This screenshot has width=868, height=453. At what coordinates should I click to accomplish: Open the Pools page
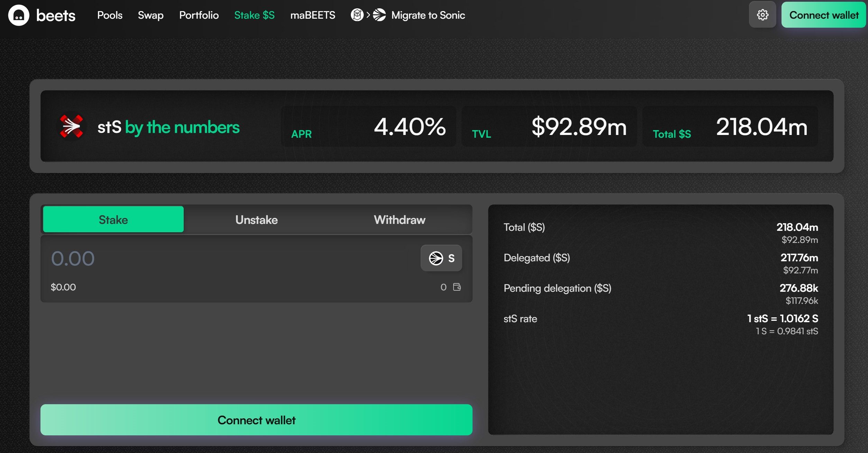pyautogui.click(x=110, y=15)
